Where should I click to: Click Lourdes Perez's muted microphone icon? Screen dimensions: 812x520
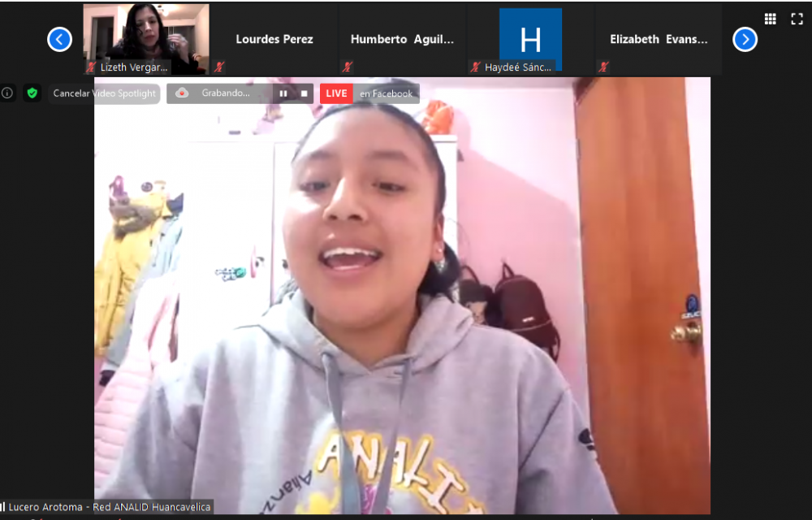pos(219,67)
